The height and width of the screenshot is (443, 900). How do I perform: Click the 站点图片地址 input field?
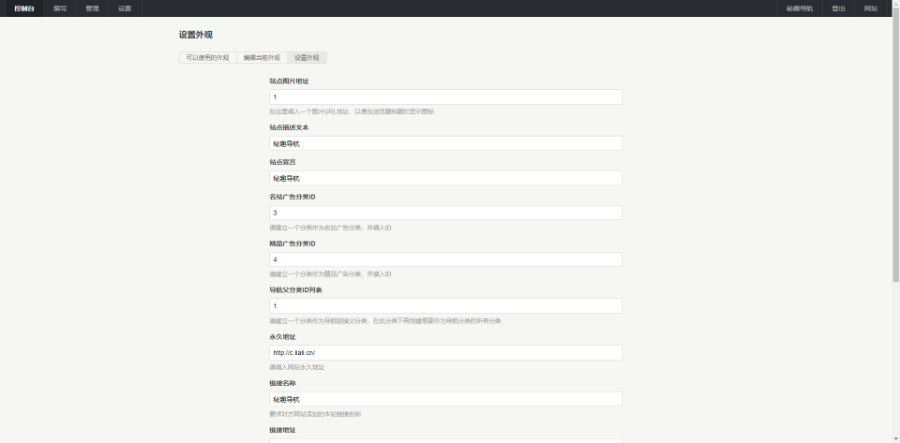coord(445,97)
